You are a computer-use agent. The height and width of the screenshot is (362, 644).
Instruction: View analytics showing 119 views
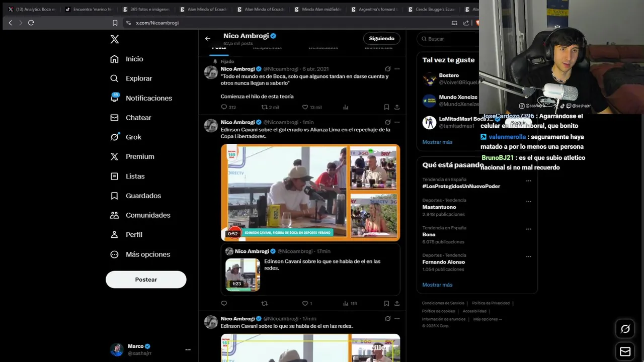point(350,304)
